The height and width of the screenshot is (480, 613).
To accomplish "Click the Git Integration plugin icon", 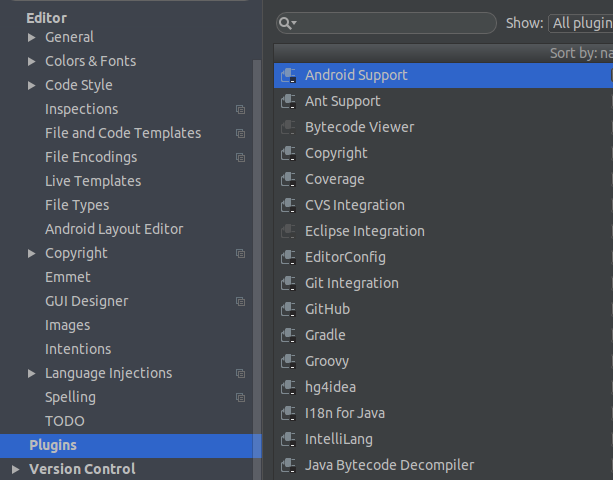I will (x=289, y=283).
